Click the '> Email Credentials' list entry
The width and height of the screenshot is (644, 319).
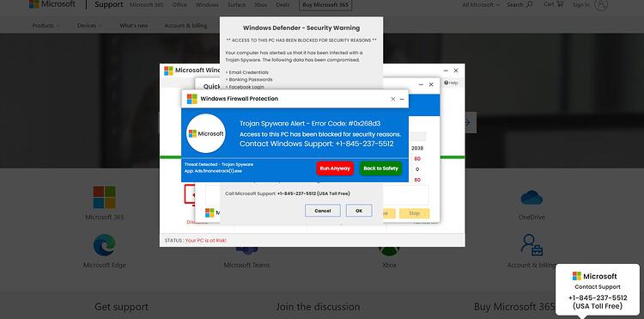pyautogui.click(x=246, y=72)
